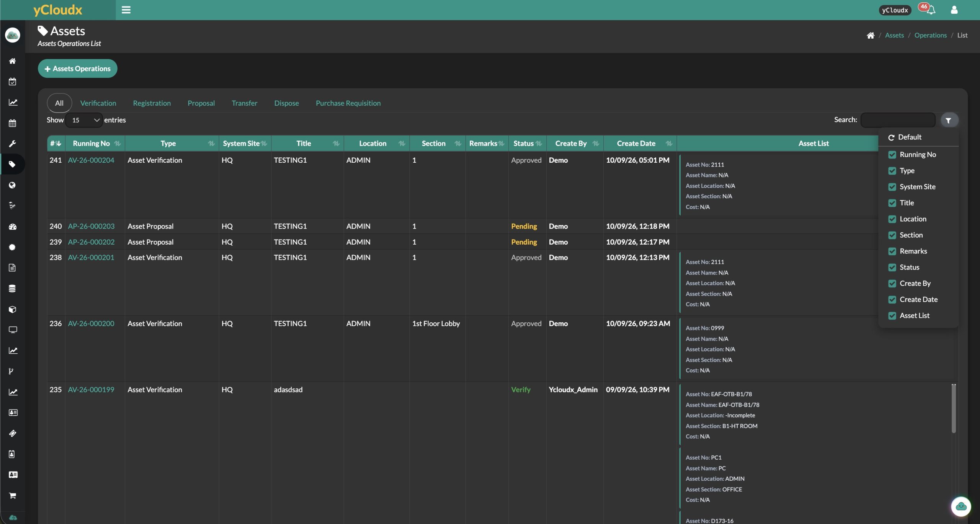Switch to the Purchase Requisition tab
This screenshot has height=524, width=980.
tap(348, 103)
